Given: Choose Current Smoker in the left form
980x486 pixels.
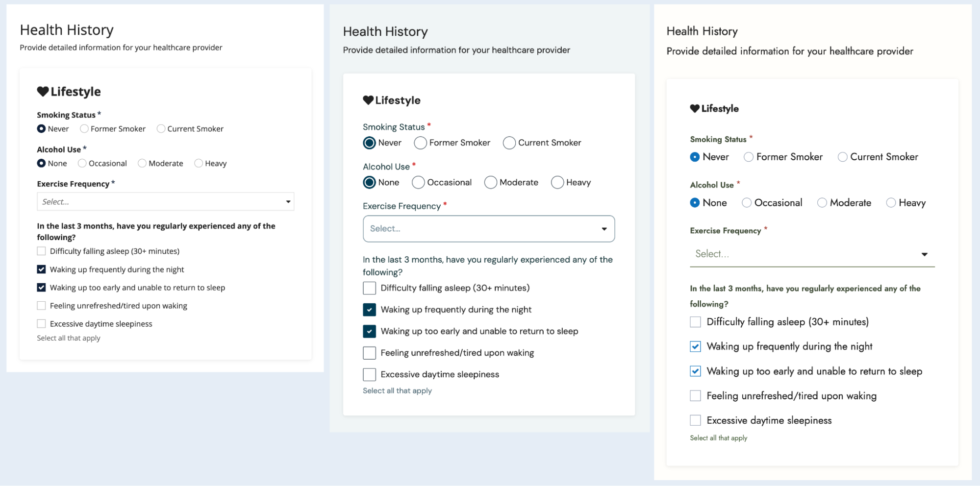Looking at the screenshot, I should coord(161,129).
